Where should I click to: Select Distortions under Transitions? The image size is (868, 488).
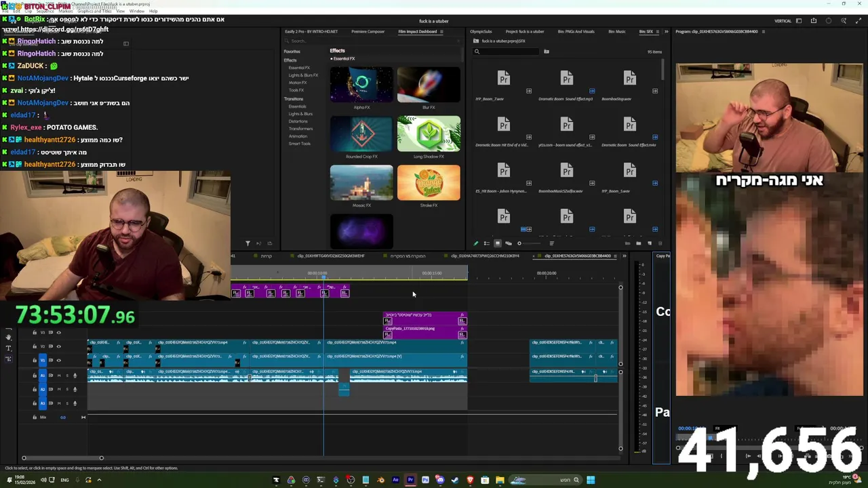[298, 121]
